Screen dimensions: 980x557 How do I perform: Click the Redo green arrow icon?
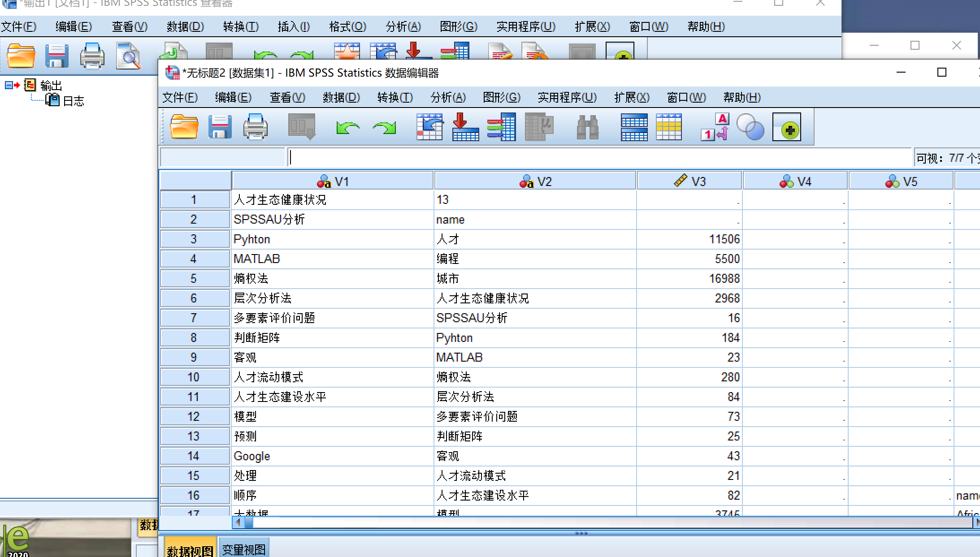(x=385, y=127)
